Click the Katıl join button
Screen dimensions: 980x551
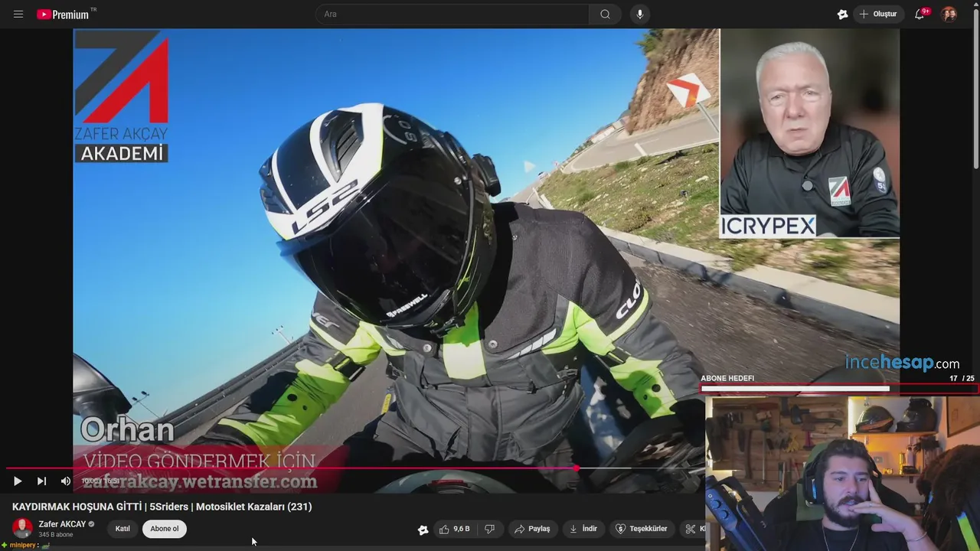[122, 529]
